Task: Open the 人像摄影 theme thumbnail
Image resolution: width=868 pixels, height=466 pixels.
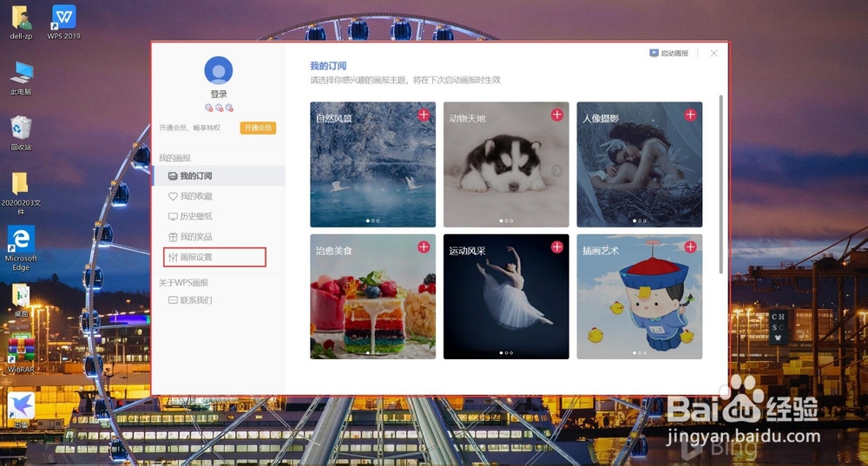Action: tap(640, 164)
